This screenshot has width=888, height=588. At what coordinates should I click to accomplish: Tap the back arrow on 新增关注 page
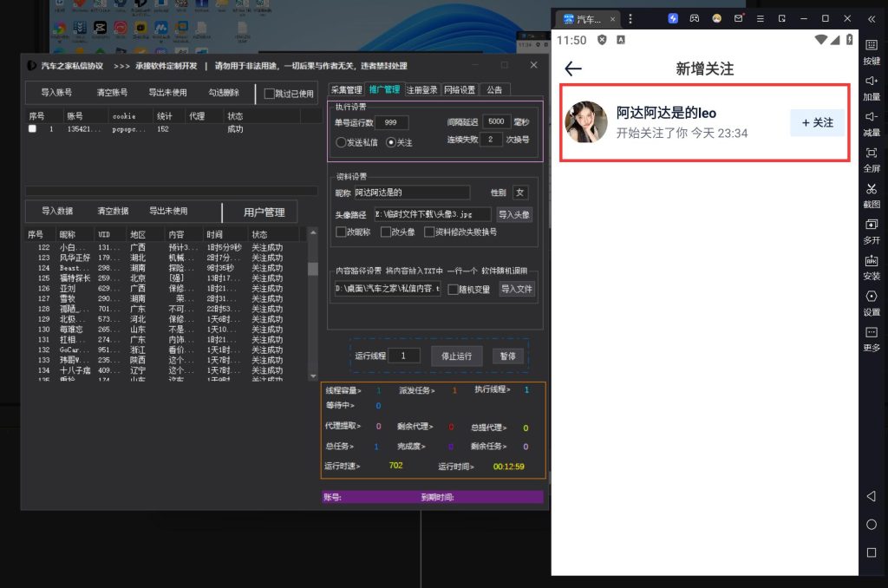[572, 69]
